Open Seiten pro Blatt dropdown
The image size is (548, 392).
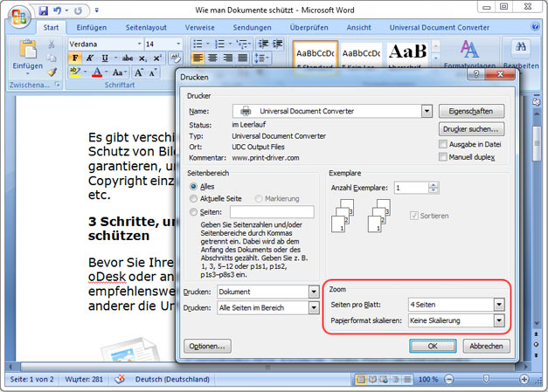point(499,305)
